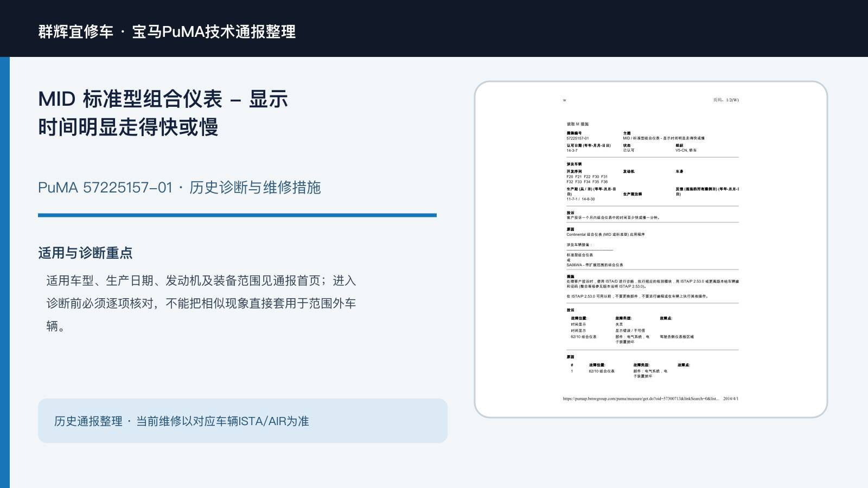Image resolution: width=868 pixels, height=488 pixels.
Task: Select the slide title MID 标准型组合仪表
Action: pos(163,113)
